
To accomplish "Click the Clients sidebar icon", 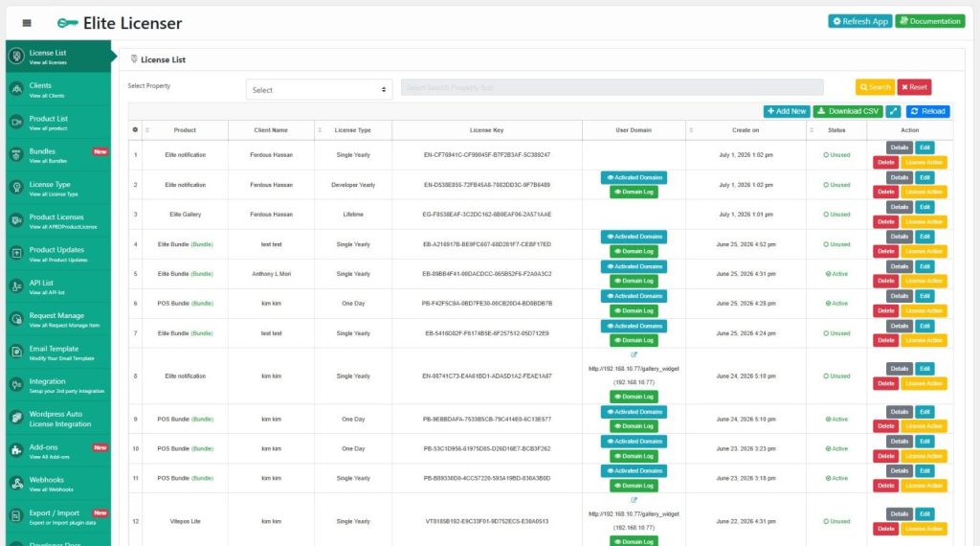I will tap(16, 89).
